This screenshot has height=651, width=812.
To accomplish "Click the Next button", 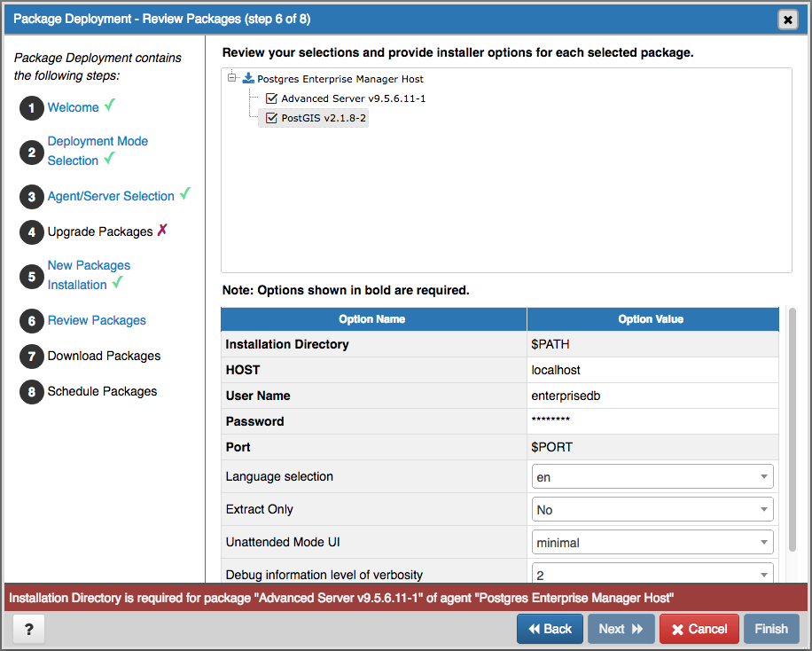I will (621, 629).
